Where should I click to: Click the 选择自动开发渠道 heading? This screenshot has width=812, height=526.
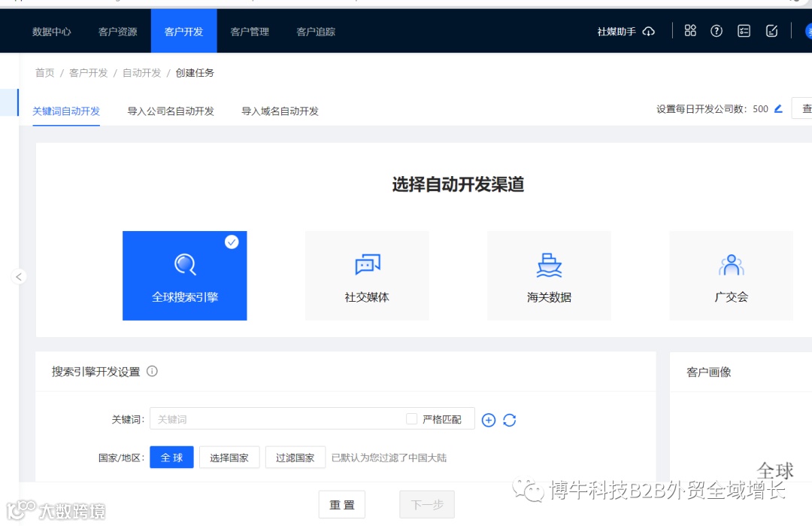tap(458, 184)
